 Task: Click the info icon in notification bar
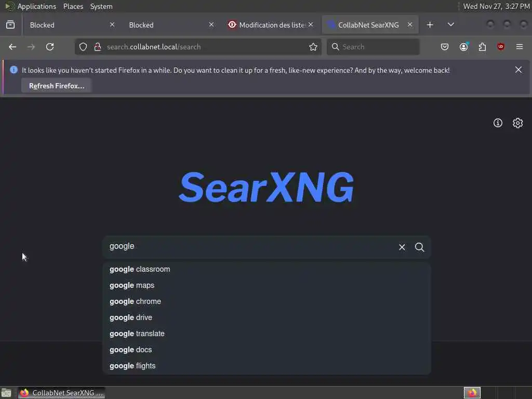coord(14,70)
